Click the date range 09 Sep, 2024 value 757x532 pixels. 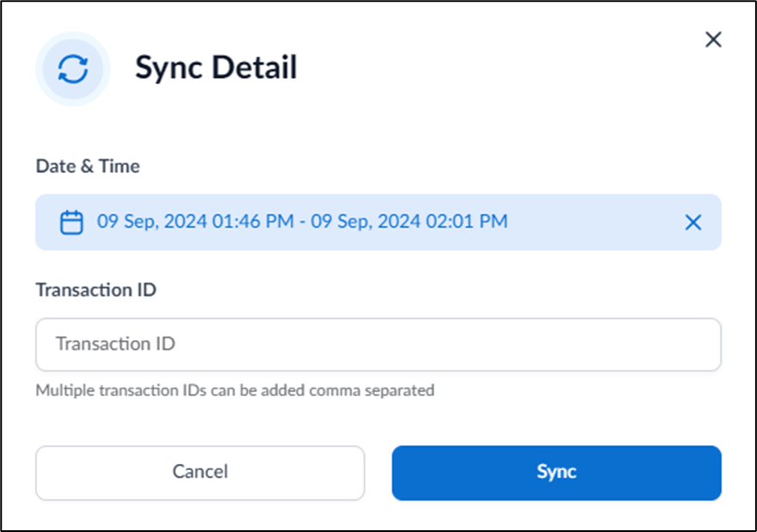(x=302, y=222)
